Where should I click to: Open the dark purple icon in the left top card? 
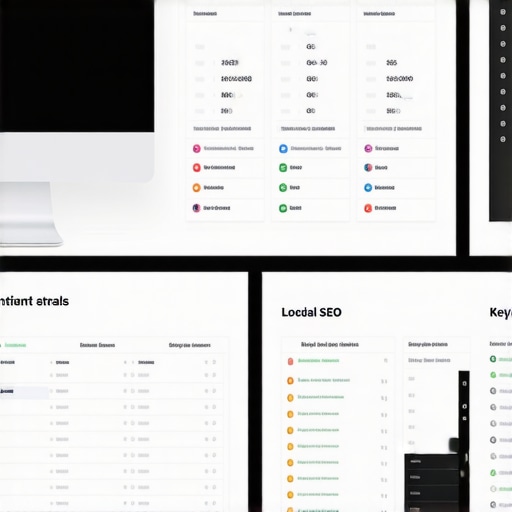[197, 208]
